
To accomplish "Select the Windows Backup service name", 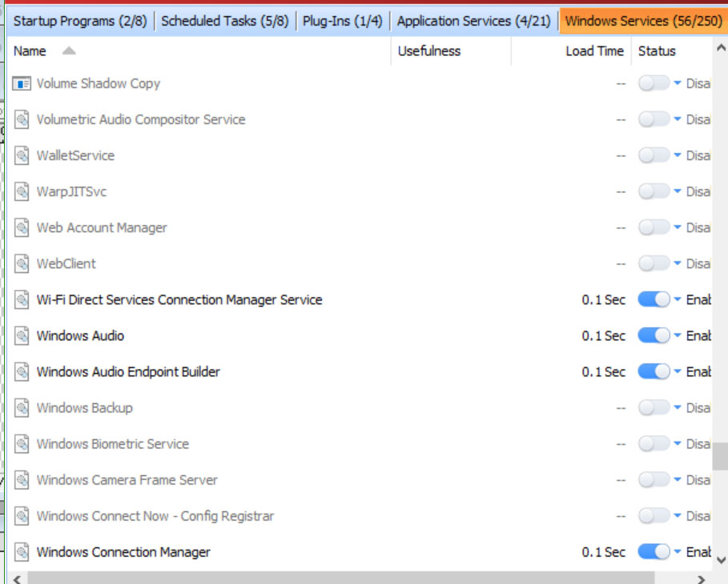I will pos(85,408).
